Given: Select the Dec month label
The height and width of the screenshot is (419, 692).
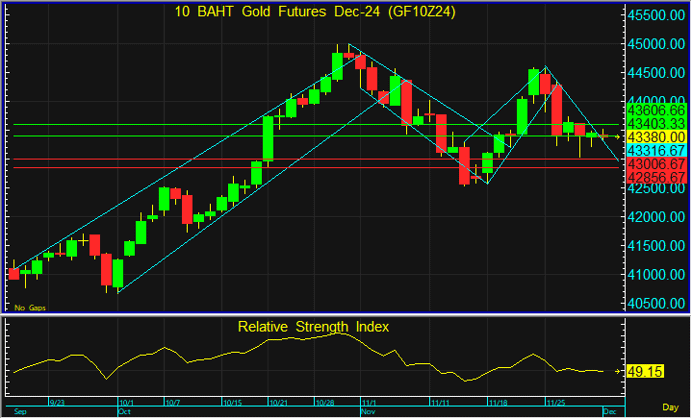Looking at the screenshot, I should click(x=610, y=411).
